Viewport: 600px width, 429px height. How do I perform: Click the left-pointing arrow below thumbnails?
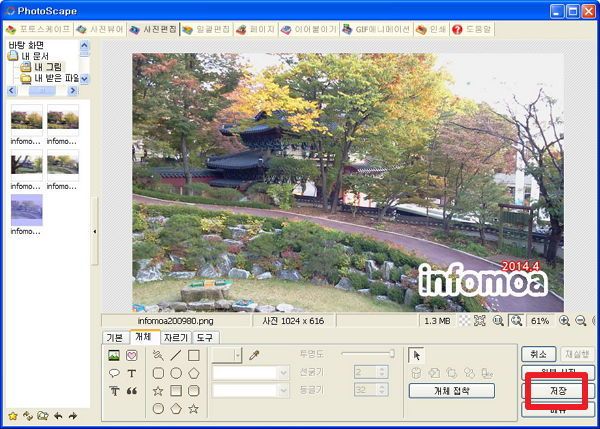[58, 416]
